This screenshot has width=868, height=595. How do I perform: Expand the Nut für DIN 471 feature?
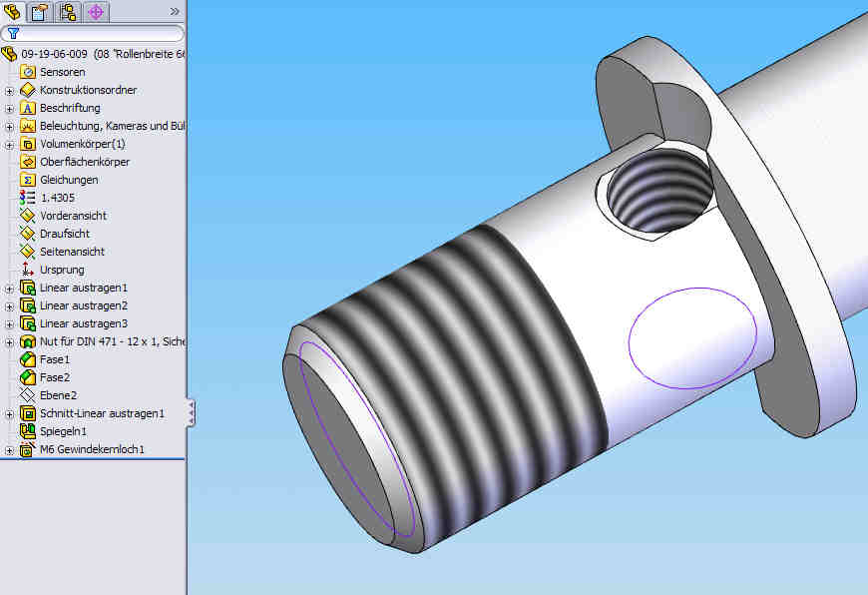pyautogui.click(x=9, y=342)
